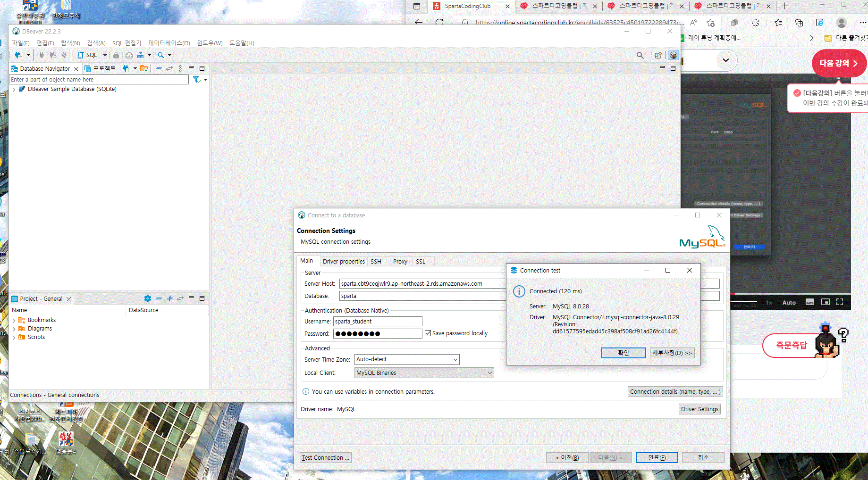This screenshot has width=868, height=480.
Task: Click 완료(F) to finish connection setup
Action: [x=657, y=457]
